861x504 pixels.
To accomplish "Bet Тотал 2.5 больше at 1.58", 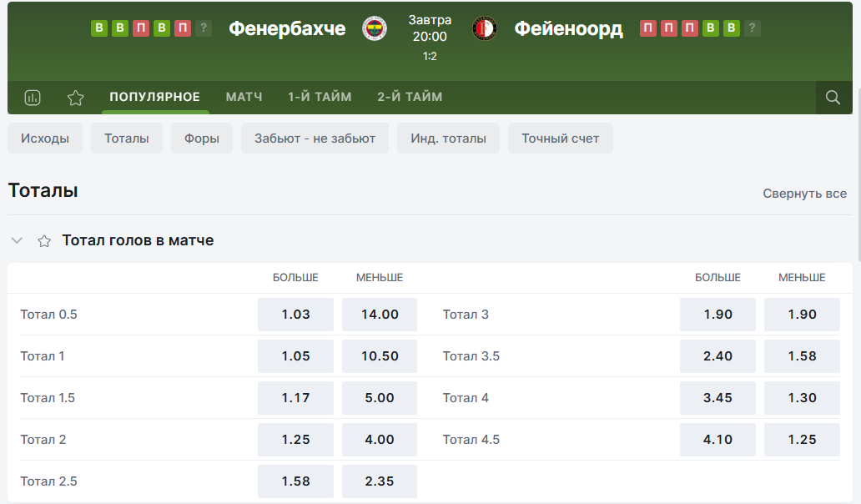I will coord(295,481).
